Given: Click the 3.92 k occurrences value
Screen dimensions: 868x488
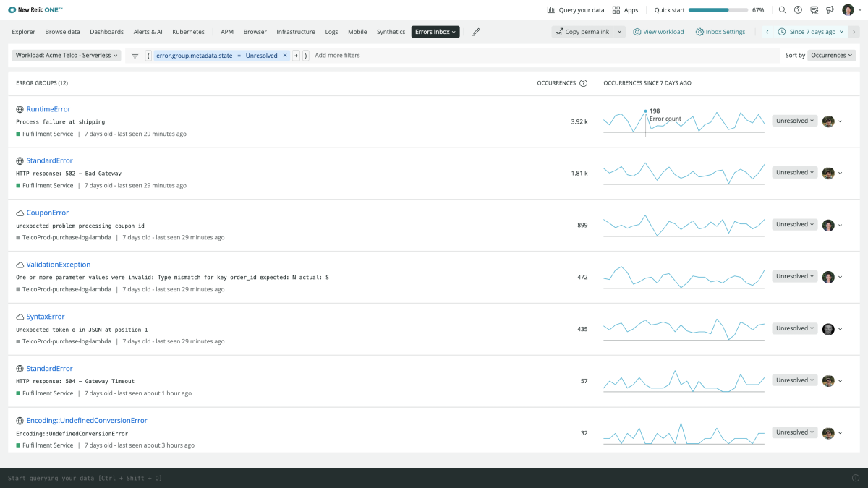Looking at the screenshot, I should point(579,121).
